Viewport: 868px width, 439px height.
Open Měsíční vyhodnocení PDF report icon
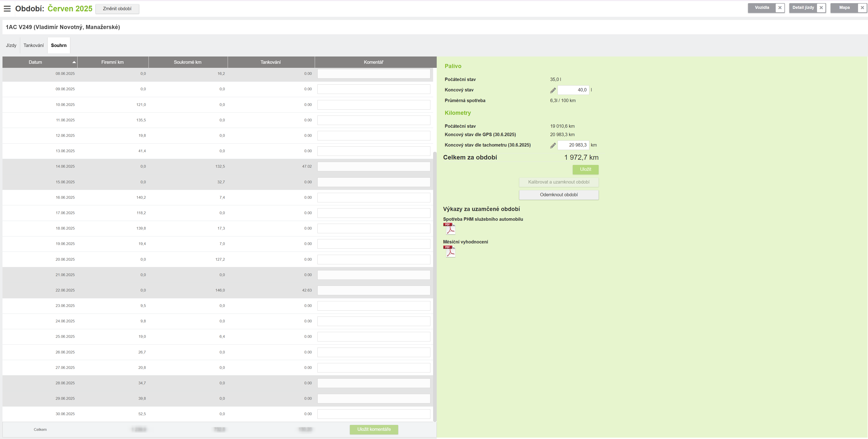pos(449,252)
